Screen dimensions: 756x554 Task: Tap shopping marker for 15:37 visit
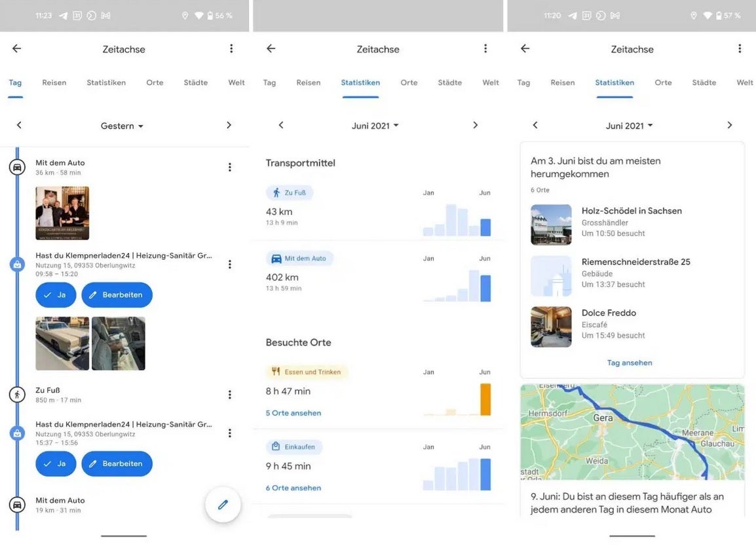17,433
